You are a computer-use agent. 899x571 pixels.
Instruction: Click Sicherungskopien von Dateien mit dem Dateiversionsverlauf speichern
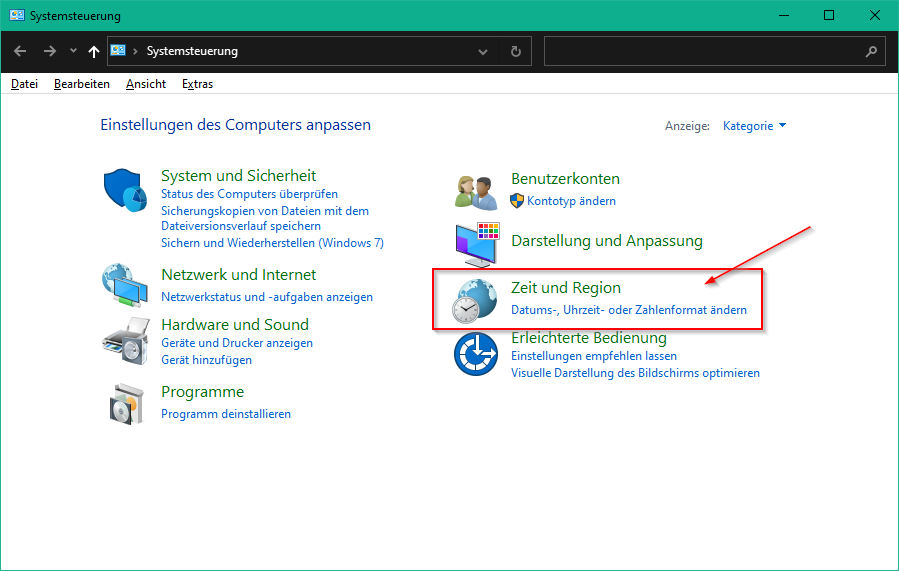[265, 218]
